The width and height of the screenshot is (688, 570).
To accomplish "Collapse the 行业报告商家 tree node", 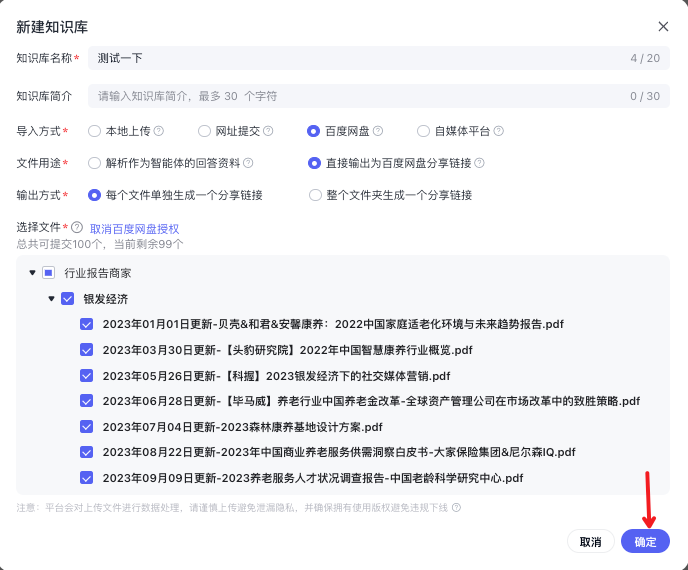I will pos(32,272).
